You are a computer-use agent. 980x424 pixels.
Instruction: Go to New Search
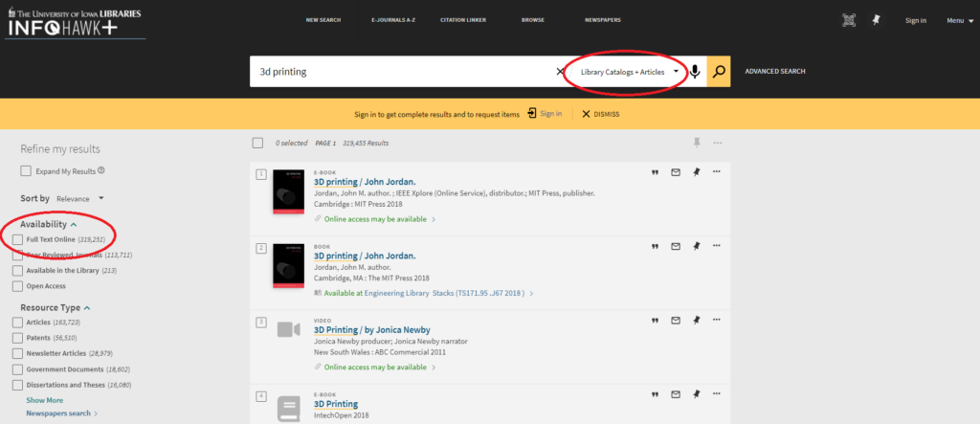[x=323, y=20]
